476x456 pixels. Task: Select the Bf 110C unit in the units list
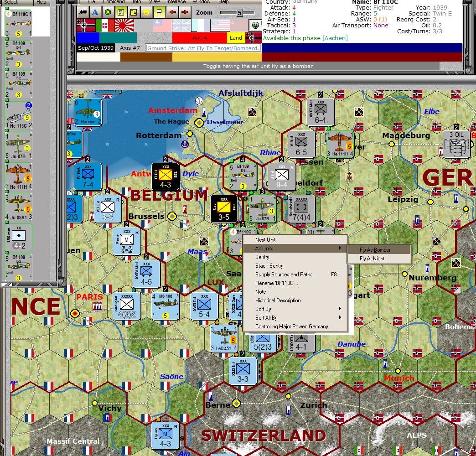coord(19,24)
